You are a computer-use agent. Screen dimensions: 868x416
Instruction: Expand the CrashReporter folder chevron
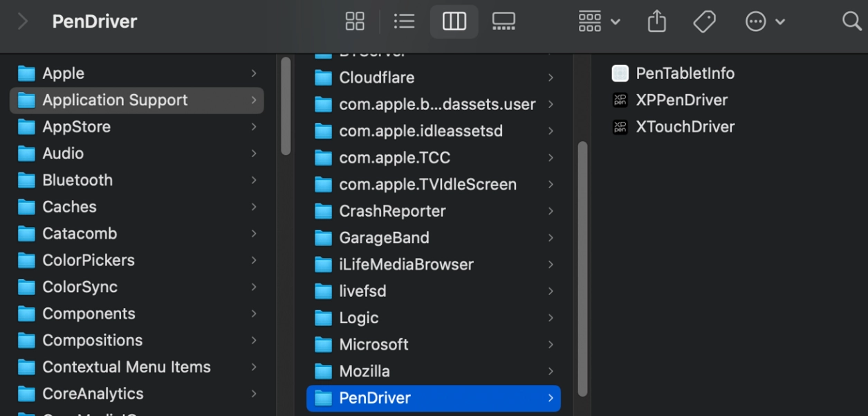pos(551,211)
